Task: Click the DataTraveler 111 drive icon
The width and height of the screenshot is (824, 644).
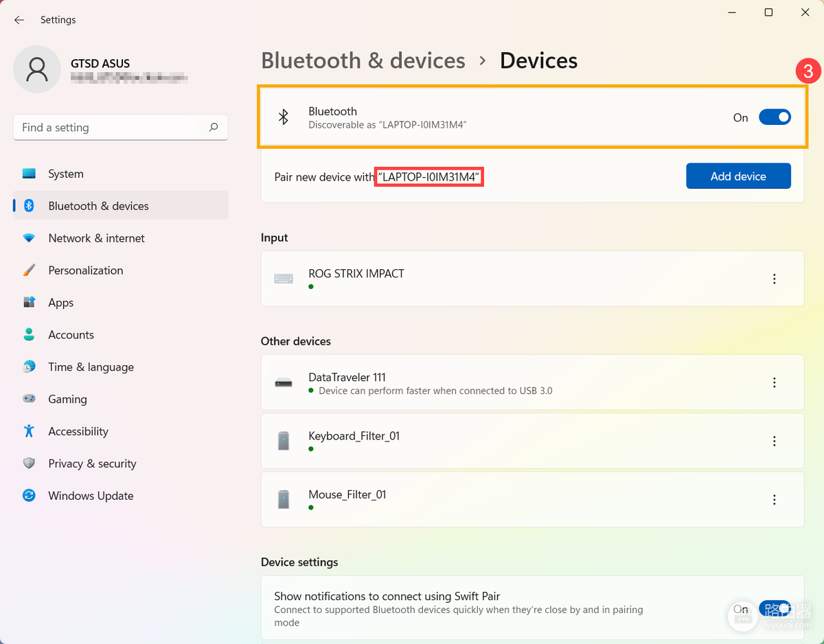Action: pos(284,382)
